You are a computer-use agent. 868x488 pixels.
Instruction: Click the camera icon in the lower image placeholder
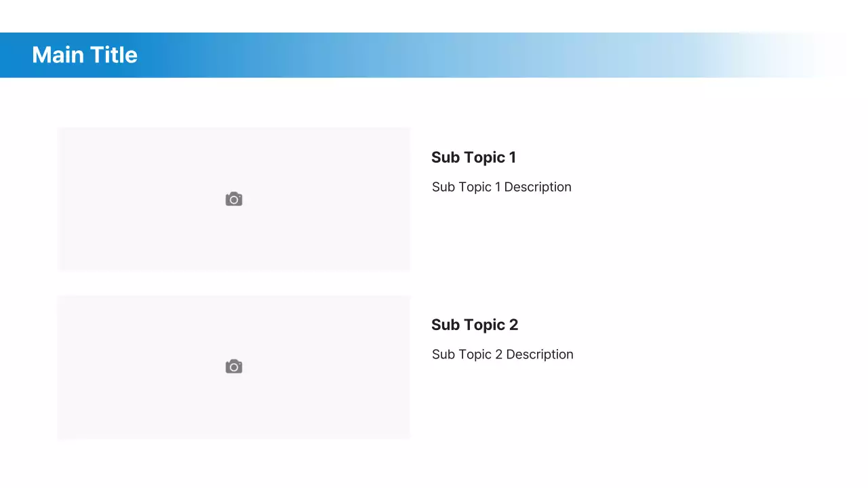click(x=234, y=367)
